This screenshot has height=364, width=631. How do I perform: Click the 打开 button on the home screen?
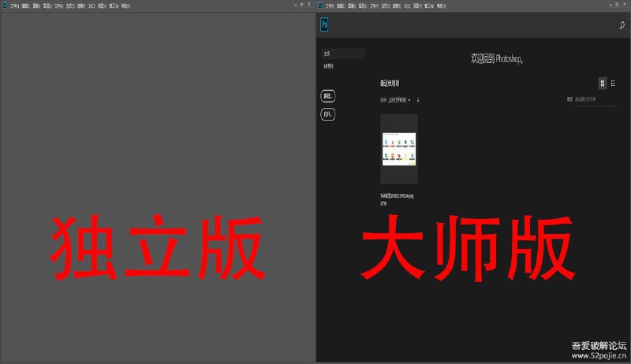[328, 114]
